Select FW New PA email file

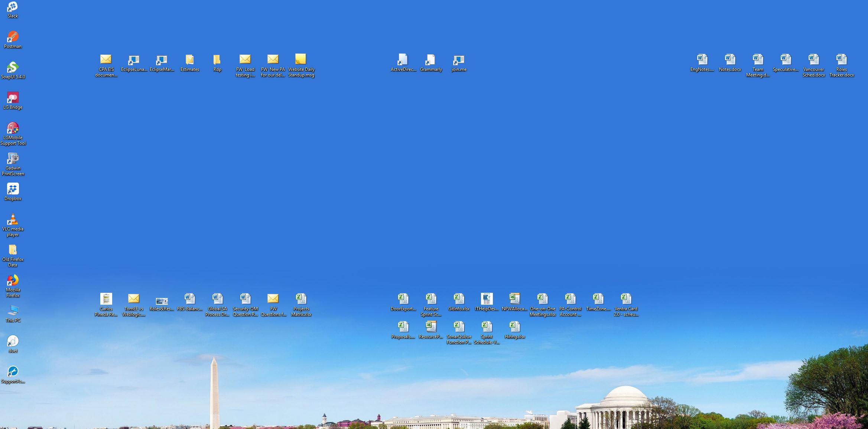coord(273,66)
